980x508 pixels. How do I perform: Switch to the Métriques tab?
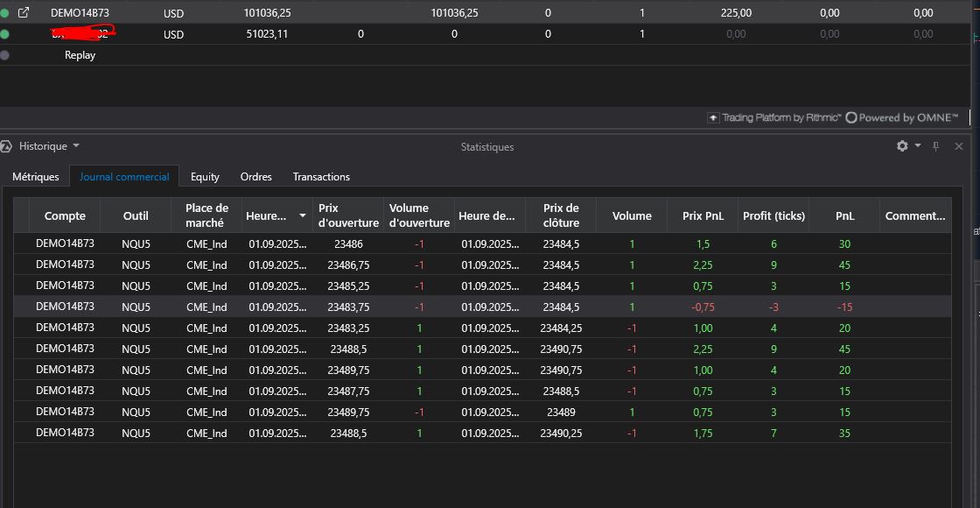click(x=36, y=177)
